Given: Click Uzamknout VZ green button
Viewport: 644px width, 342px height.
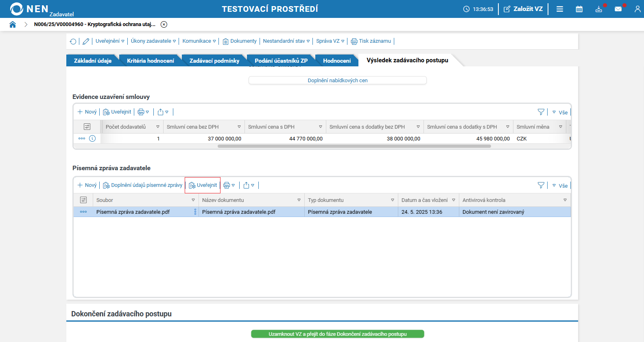Looking at the screenshot, I should (337, 334).
